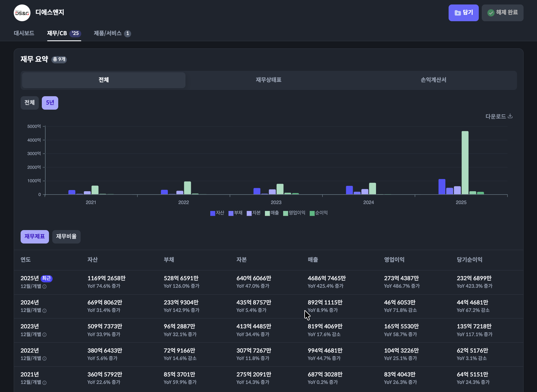The width and height of the screenshot is (537, 392).
Task: Toggle chart range to 전체 period
Action: pyautogui.click(x=30, y=103)
